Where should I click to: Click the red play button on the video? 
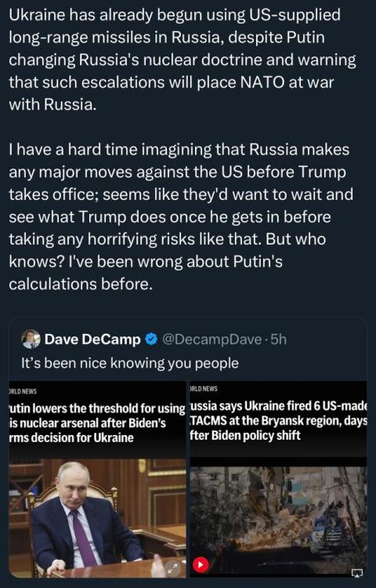point(201,564)
